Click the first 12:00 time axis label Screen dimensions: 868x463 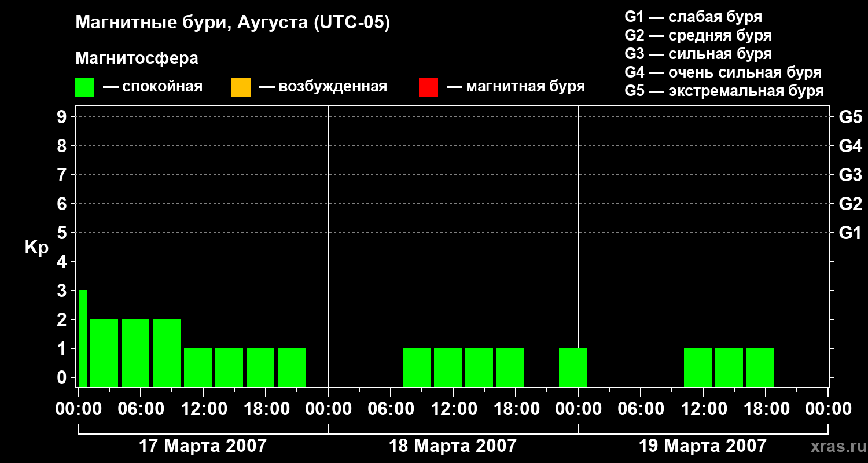coord(203,409)
